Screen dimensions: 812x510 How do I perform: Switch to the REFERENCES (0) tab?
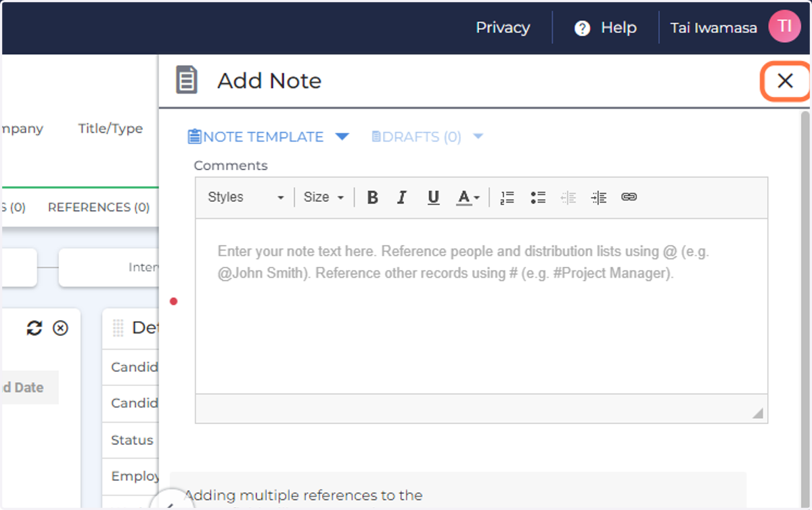[99, 207]
